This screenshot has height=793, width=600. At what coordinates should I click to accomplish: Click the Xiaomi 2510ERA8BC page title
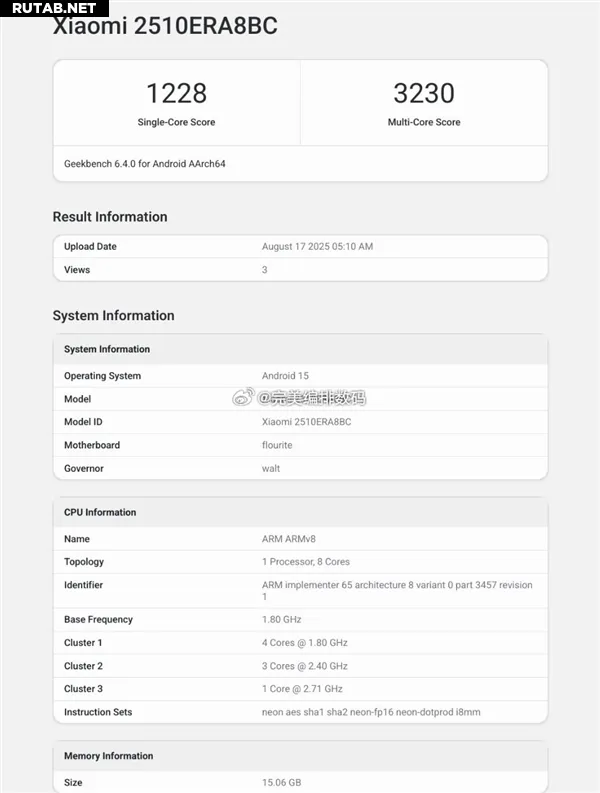(165, 26)
